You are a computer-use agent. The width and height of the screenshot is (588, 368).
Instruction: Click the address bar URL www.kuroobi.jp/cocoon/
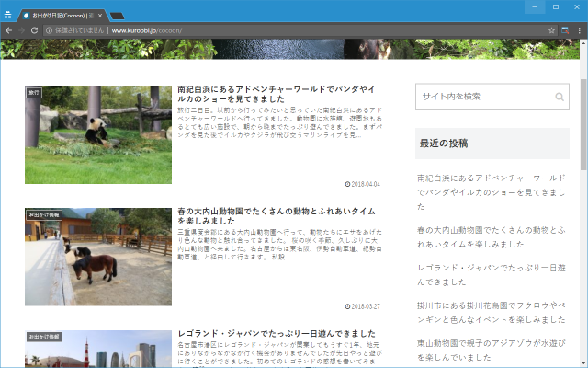147,30
